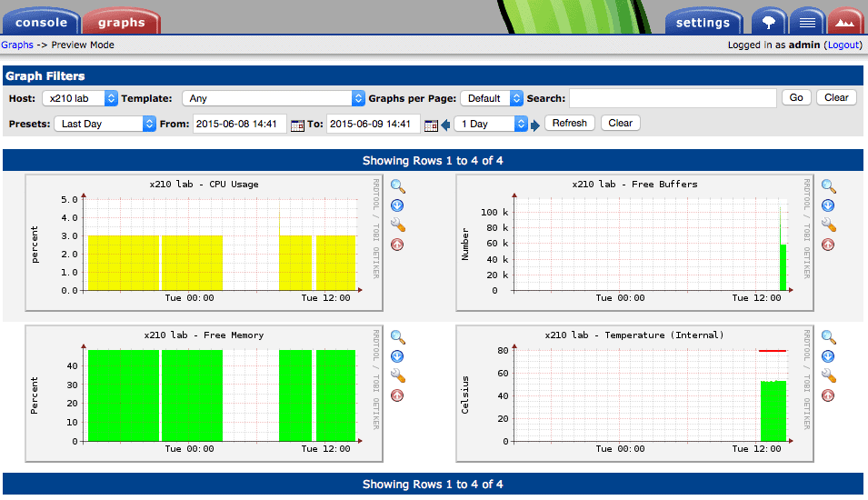Open the timespan shift dropdown showing 1 Day
Image resolution: width=868 pixels, height=500 pixels.
tap(491, 124)
